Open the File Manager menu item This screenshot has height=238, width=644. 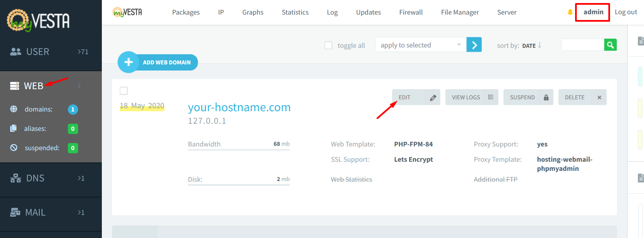[460, 12]
